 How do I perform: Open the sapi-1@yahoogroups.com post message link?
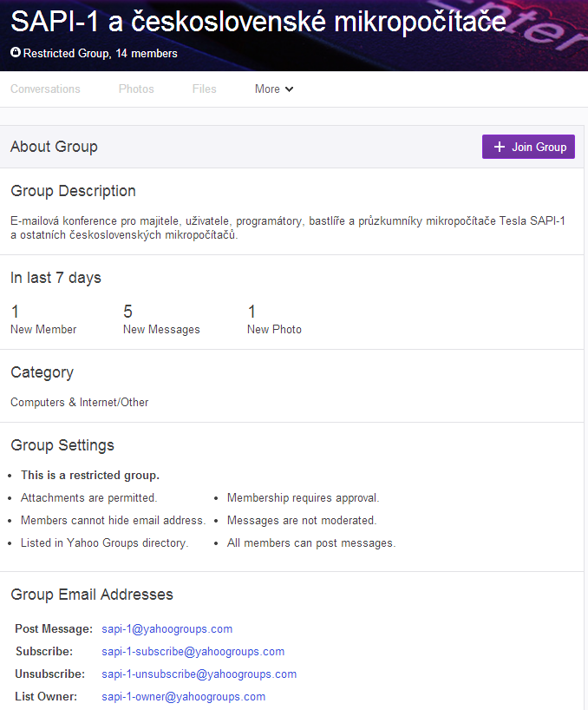(167, 629)
